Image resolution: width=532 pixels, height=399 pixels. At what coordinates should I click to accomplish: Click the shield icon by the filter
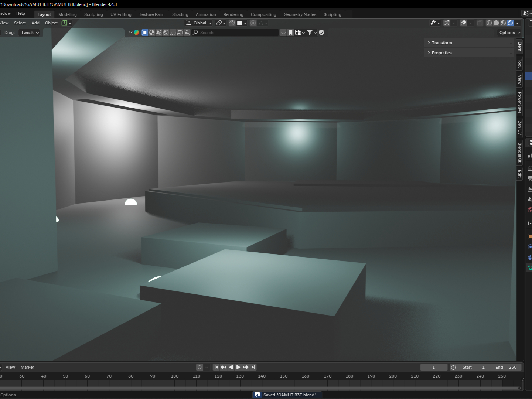[321, 33]
